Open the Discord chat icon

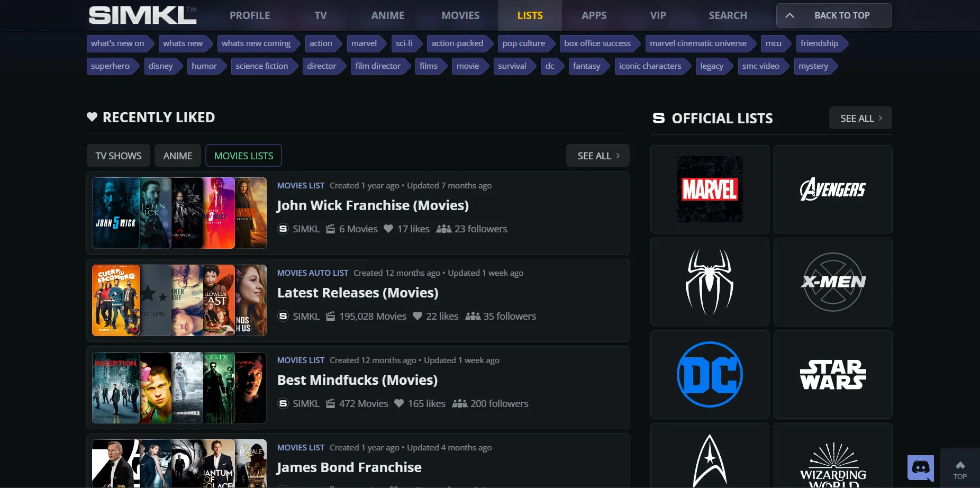click(920, 467)
